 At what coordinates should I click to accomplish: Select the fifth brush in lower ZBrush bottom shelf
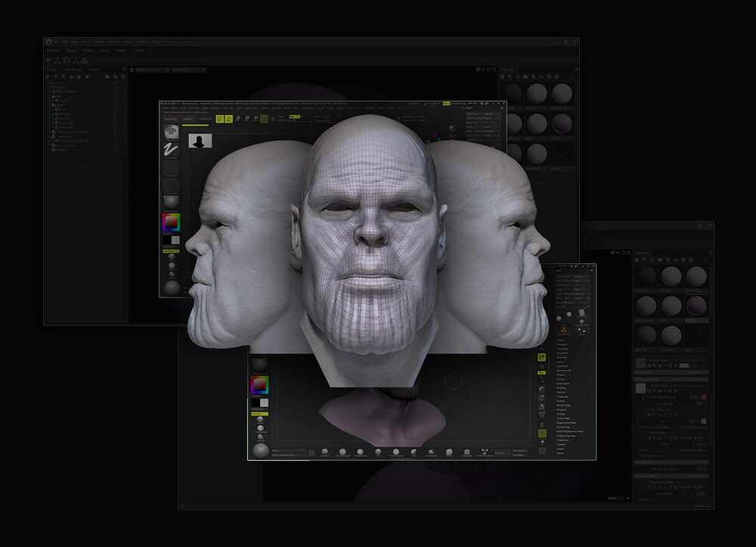pyautogui.click(x=396, y=452)
